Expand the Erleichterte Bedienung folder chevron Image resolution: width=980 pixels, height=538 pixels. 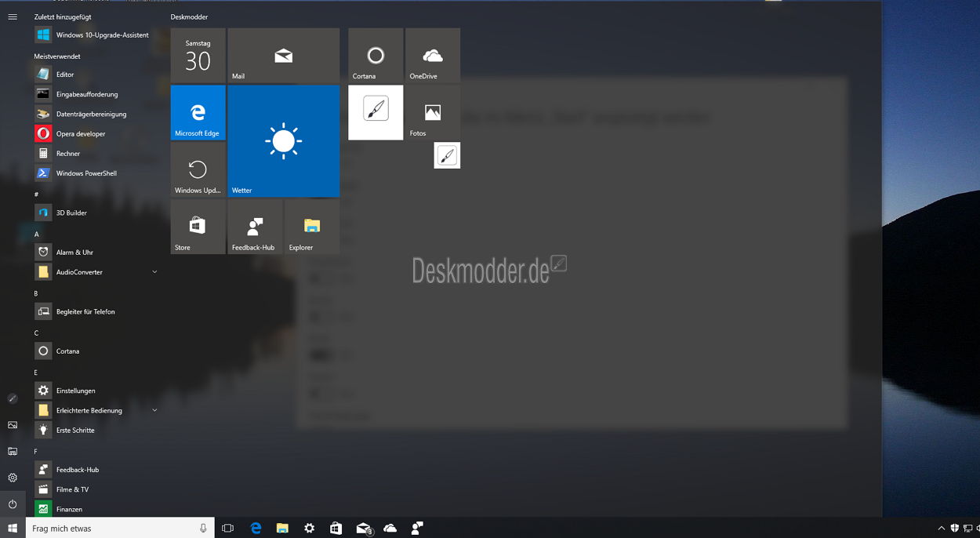pyautogui.click(x=154, y=410)
